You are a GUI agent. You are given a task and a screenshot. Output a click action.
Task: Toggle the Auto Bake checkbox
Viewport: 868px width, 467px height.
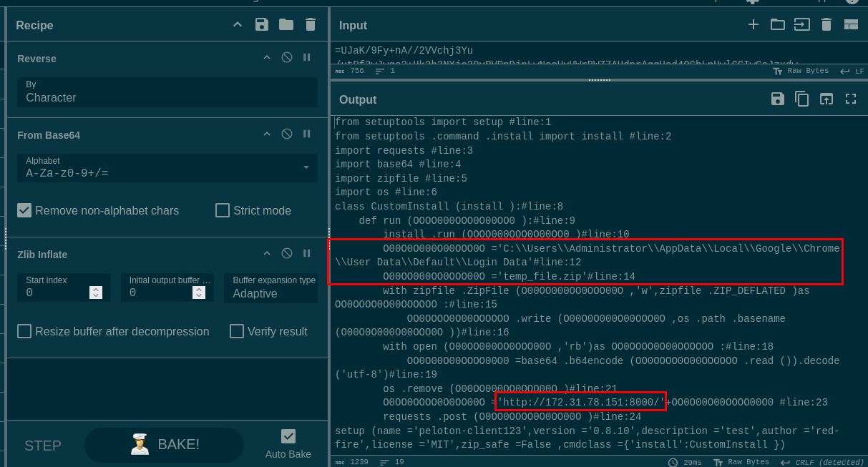click(288, 436)
